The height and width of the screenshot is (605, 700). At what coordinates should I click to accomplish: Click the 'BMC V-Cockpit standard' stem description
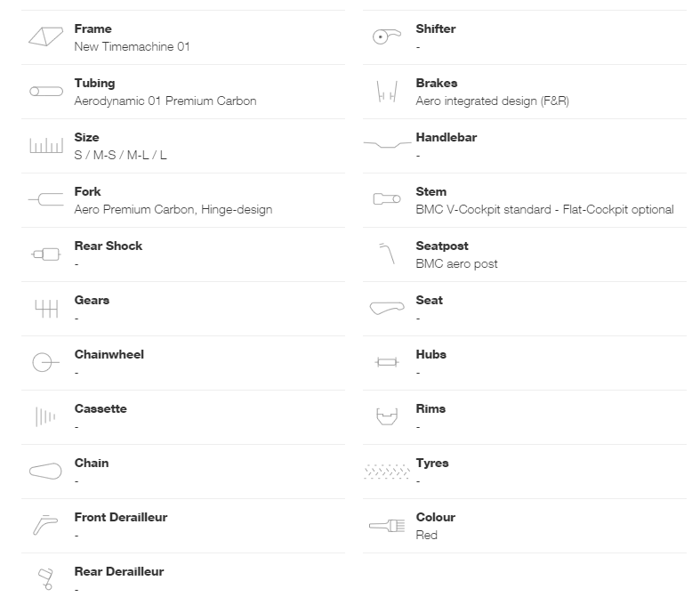click(x=484, y=209)
